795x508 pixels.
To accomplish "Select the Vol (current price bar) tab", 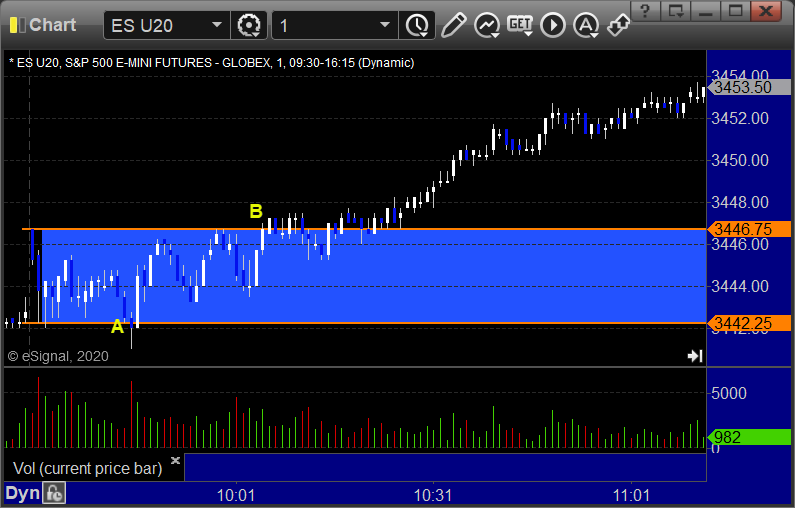I will [87, 468].
